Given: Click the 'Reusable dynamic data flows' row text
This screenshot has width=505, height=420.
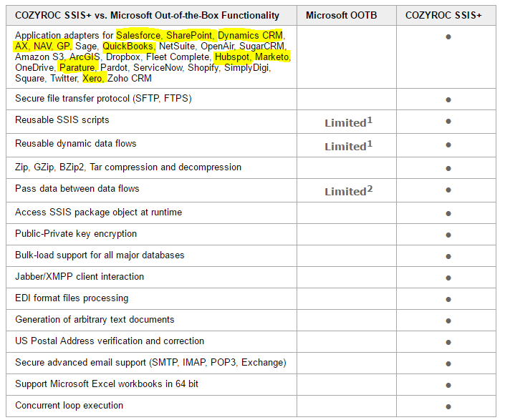Looking at the screenshot, I should (76, 143).
